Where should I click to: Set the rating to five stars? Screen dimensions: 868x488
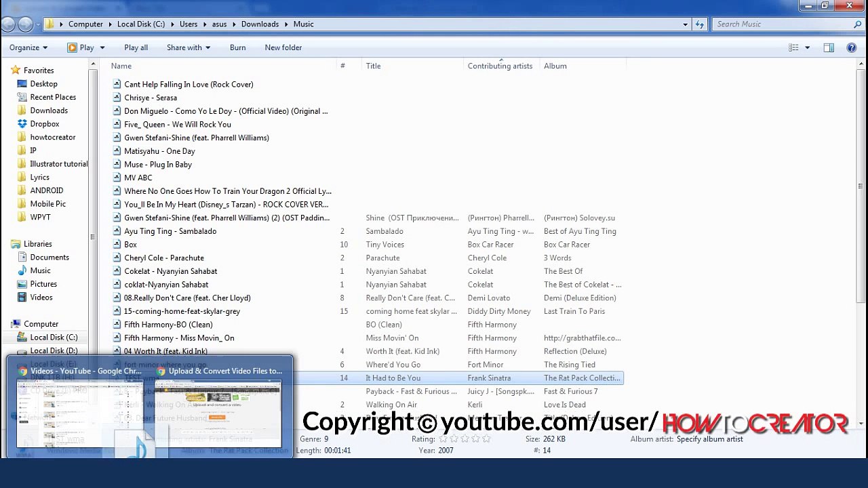(x=486, y=439)
